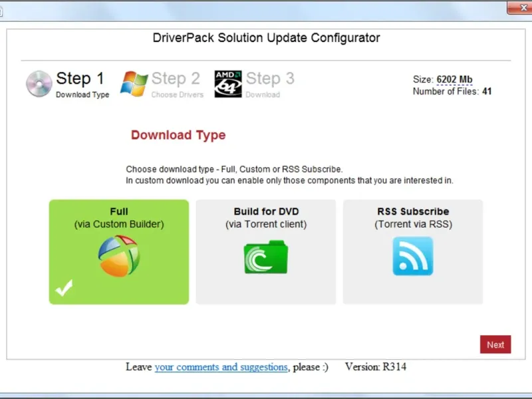Click the 6202 Mb size value

(454, 79)
